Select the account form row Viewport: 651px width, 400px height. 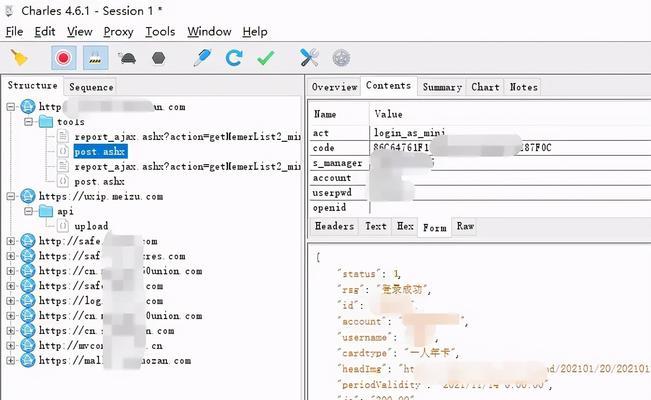click(480, 178)
